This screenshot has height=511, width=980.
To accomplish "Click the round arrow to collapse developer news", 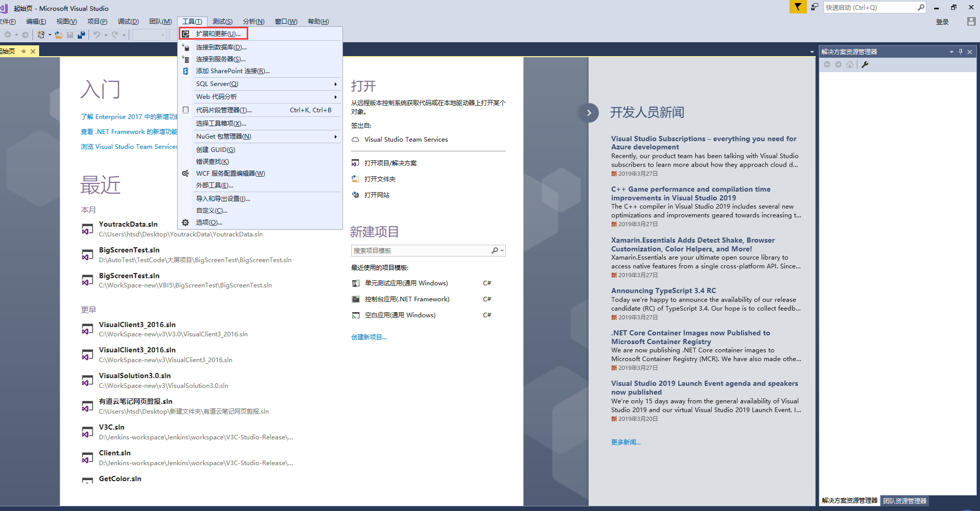I will click(589, 113).
